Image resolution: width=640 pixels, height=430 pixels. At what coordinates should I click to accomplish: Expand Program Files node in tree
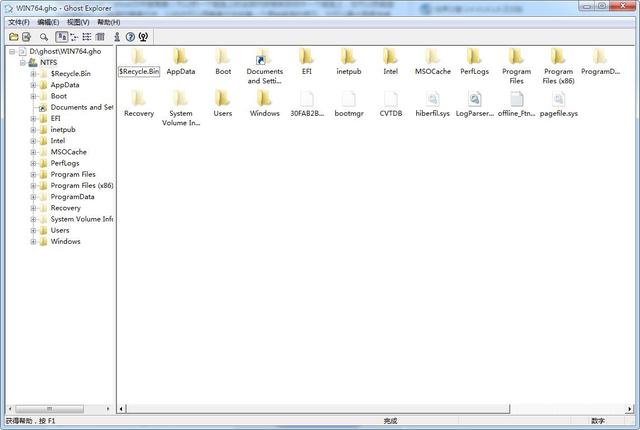[x=33, y=175]
